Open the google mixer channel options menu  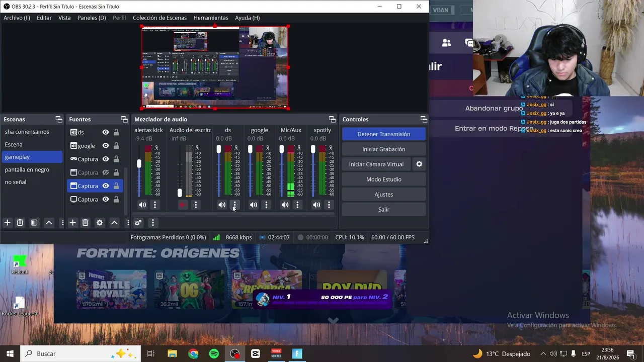point(266,205)
